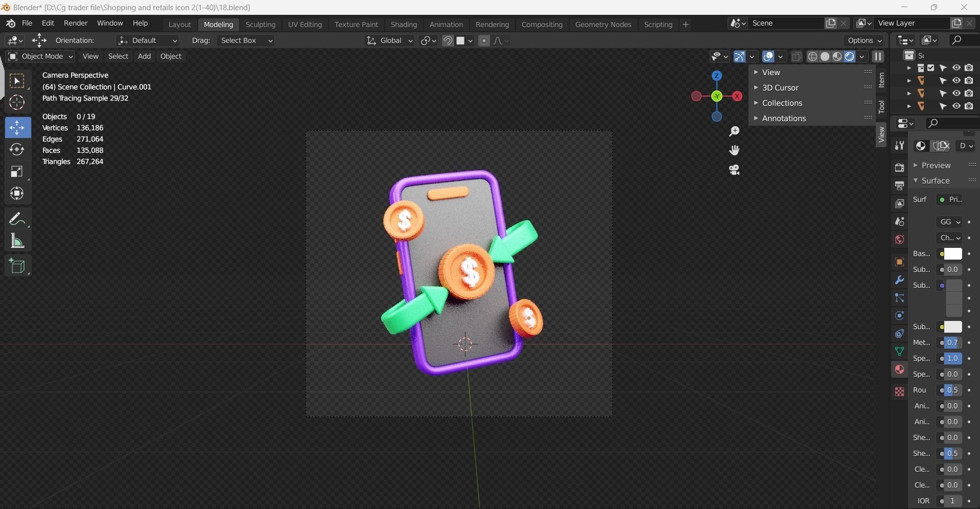This screenshot has height=509, width=980.
Task: Open the Modifiers wrench properties icon
Action: [x=899, y=280]
